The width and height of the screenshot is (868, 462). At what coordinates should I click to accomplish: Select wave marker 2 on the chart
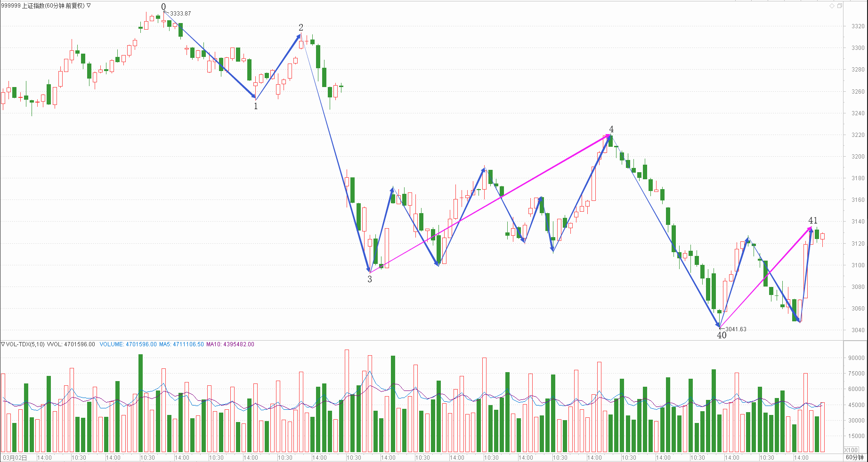click(x=301, y=27)
